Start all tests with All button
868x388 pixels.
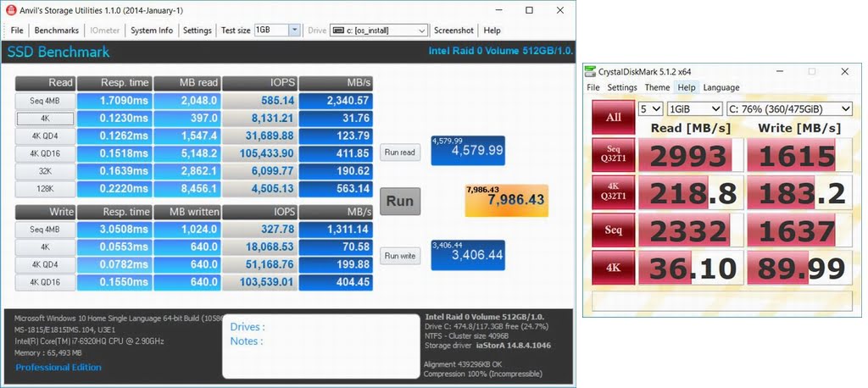point(614,116)
